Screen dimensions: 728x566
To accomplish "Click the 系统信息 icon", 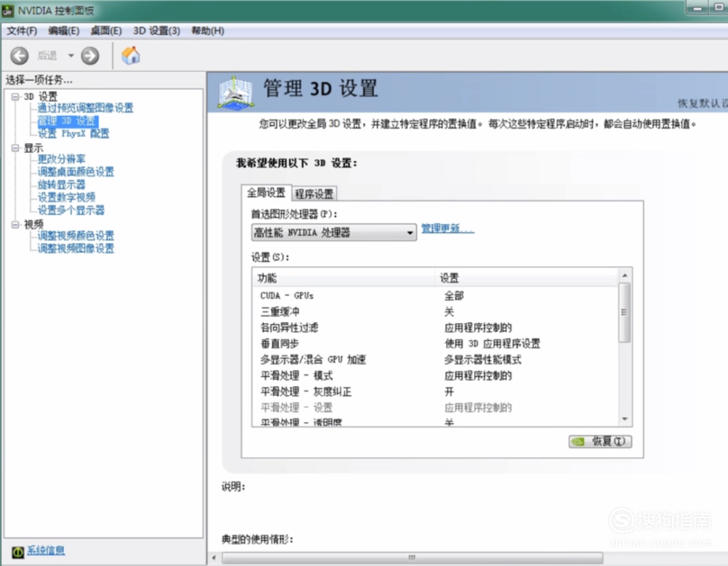I will click(x=18, y=552).
